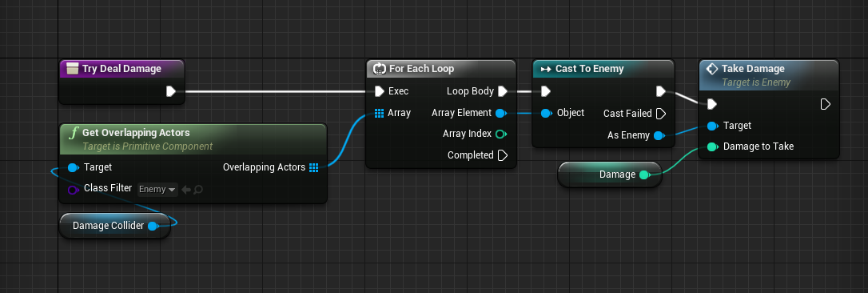This screenshot has width=868, height=293.
Task: Click the Object input pin on Cast To Enemy
Action: coord(546,113)
